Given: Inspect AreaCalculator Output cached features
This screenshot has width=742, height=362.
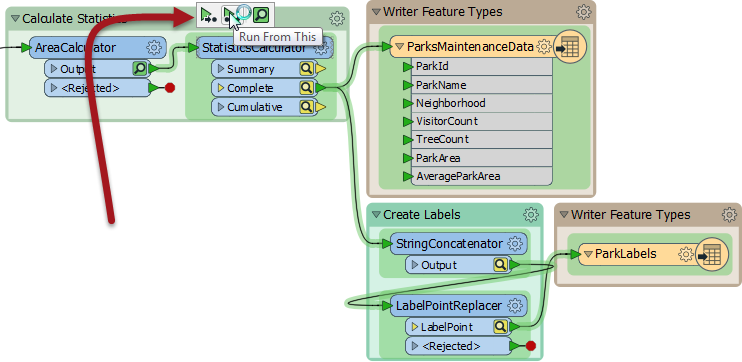Looking at the screenshot, I should (x=139, y=69).
